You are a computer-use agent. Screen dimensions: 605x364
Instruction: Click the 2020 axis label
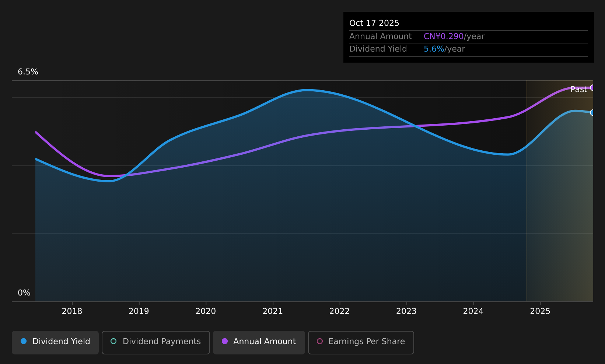[206, 311]
